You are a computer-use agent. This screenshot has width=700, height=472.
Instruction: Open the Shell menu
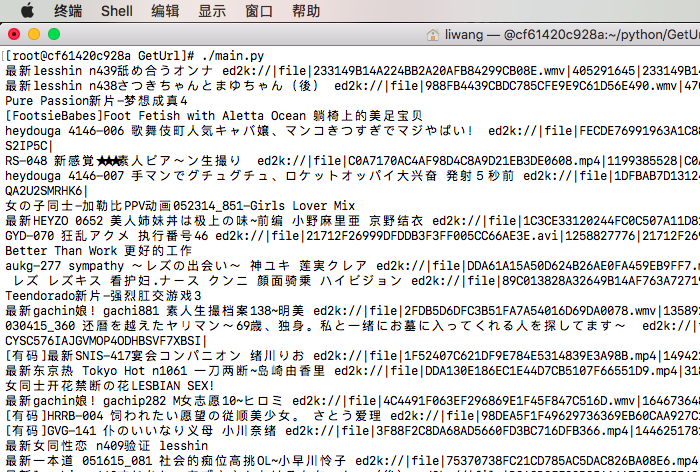click(x=117, y=11)
